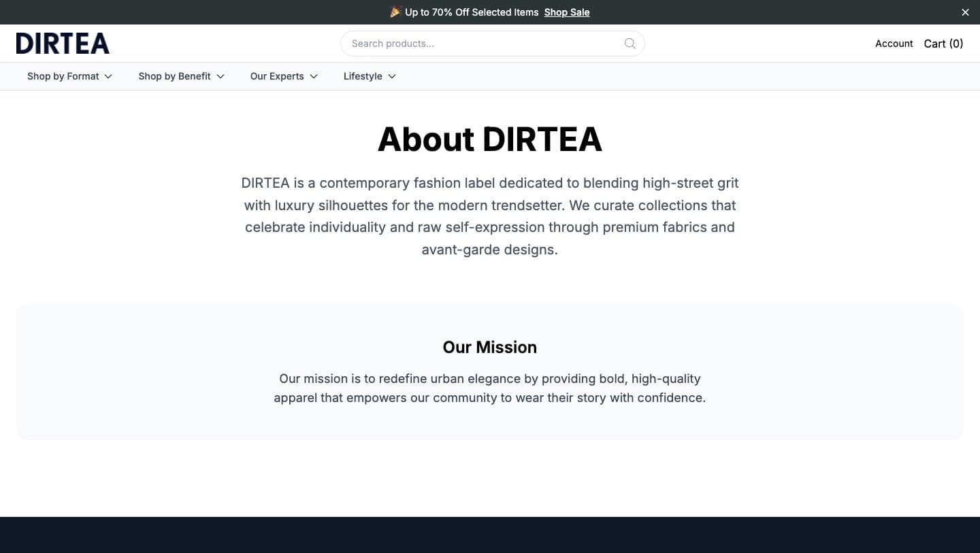Expand the Shop by Format chevron

coord(108,76)
